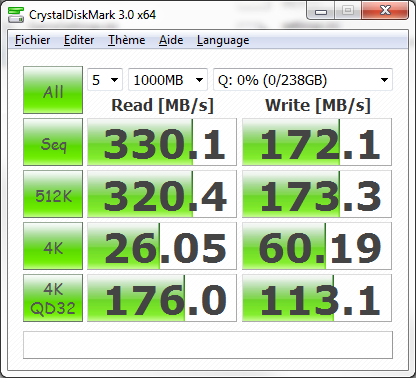416x378 pixels.
Task: Open the Fichier menu
Action: click(x=32, y=40)
